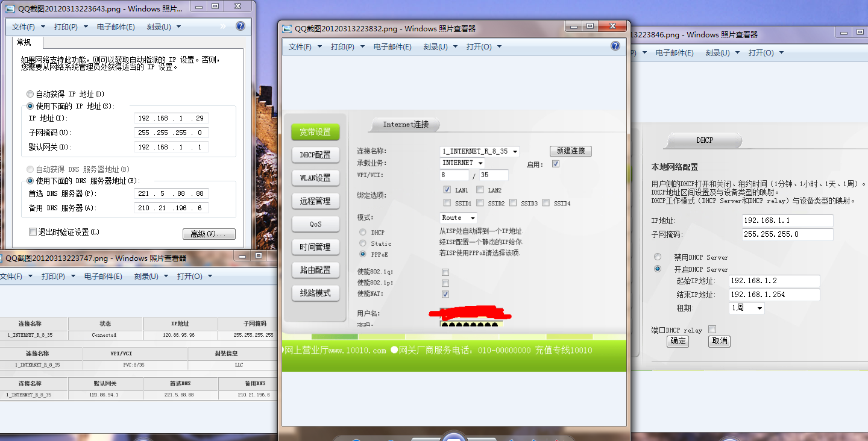868x441 pixels.
Task: Open the 租期 duration dropdown
Action: click(746, 308)
